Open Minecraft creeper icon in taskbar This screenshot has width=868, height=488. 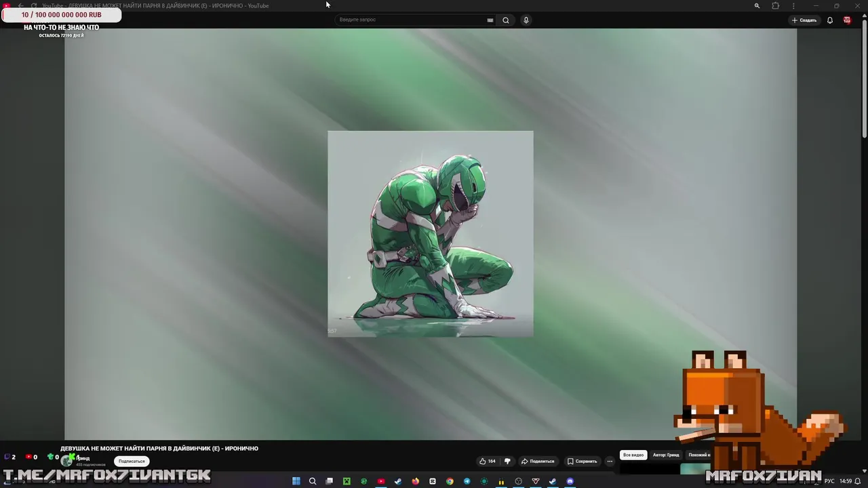(347, 481)
